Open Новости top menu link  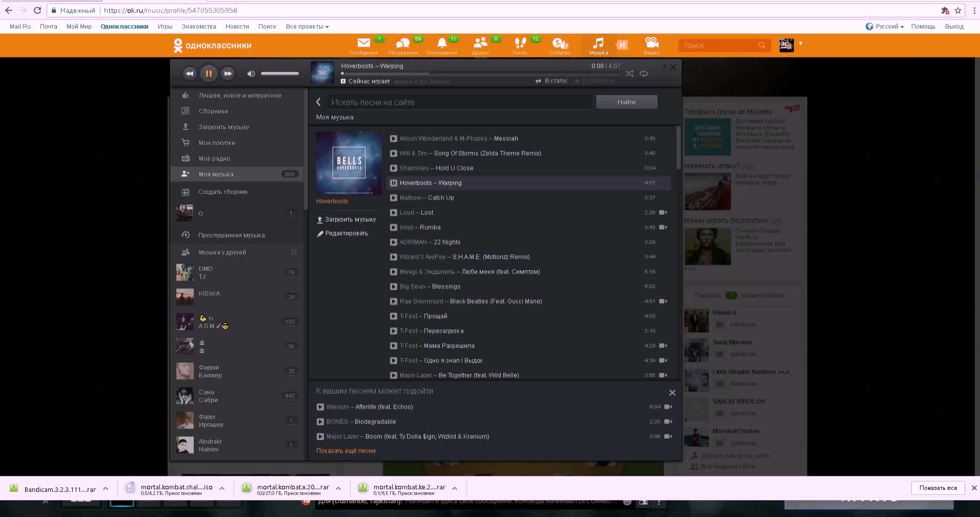[x=237, y=27]
